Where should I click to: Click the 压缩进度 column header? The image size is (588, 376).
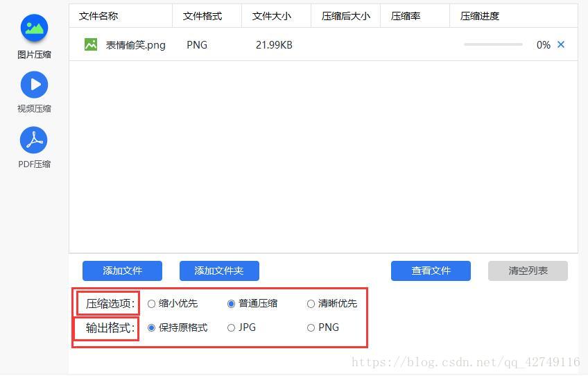tap(514, 16)
